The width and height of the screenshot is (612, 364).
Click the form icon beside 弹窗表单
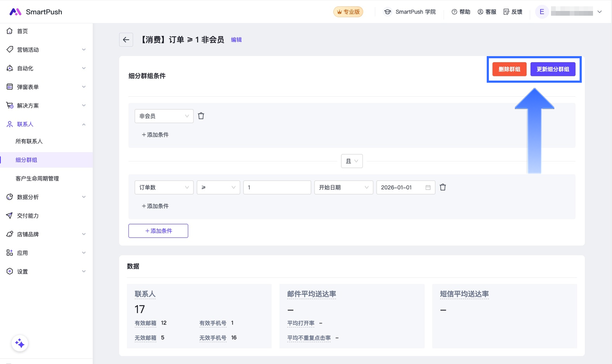[x=10, y=87]
